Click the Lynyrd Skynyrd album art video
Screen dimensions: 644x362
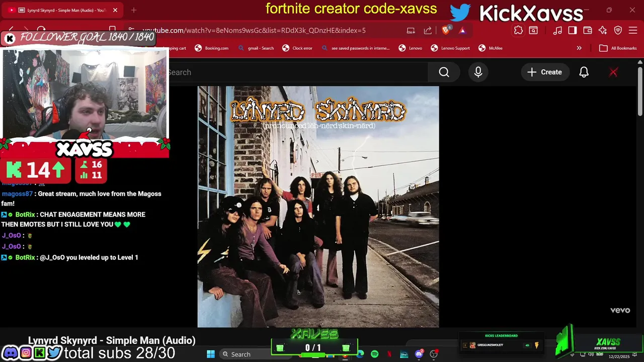[x=318, y=207]
